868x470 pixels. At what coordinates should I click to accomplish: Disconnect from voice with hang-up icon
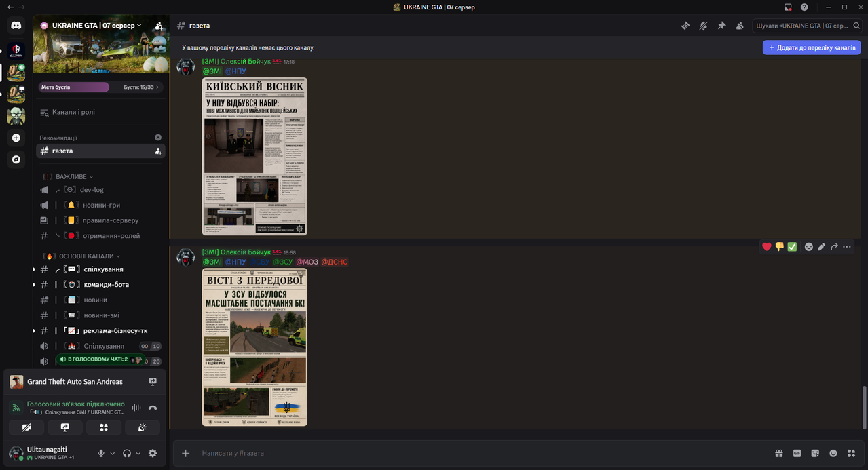pyautogui.click(x=153, y=408)
